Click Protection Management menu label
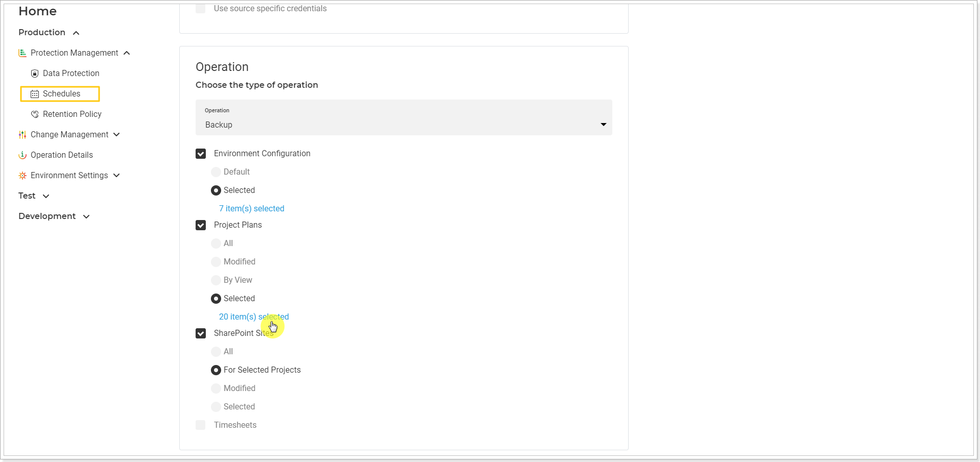The height and width of the screenshot is (462, 980). click(x=75, y=53)
